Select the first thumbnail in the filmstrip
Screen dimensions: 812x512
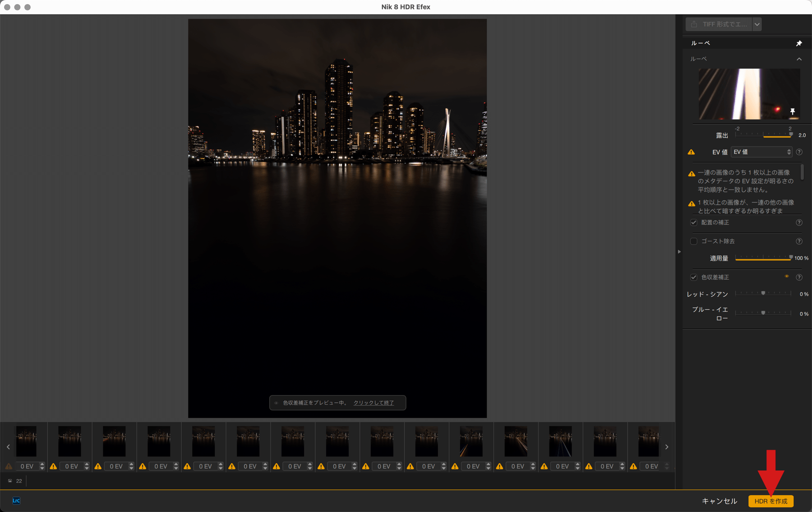[x=26, y=442]
